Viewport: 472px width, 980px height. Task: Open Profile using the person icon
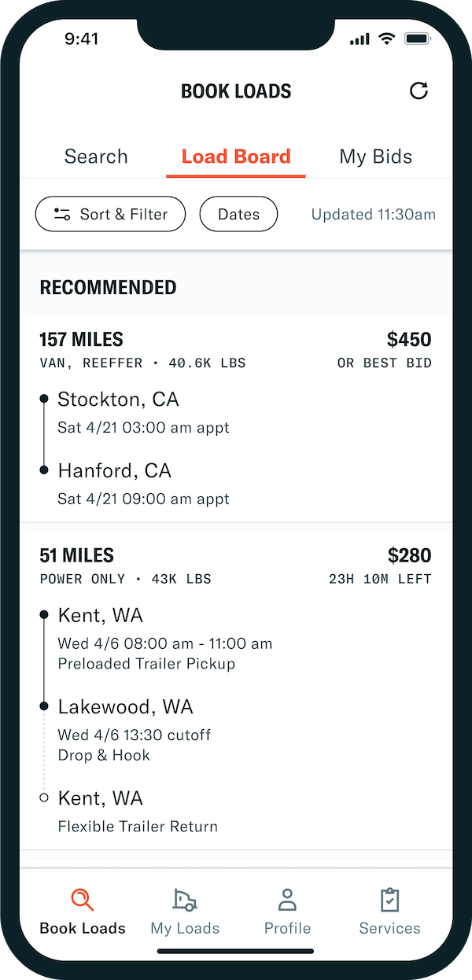pyautogui.click(x=286, y=899)
